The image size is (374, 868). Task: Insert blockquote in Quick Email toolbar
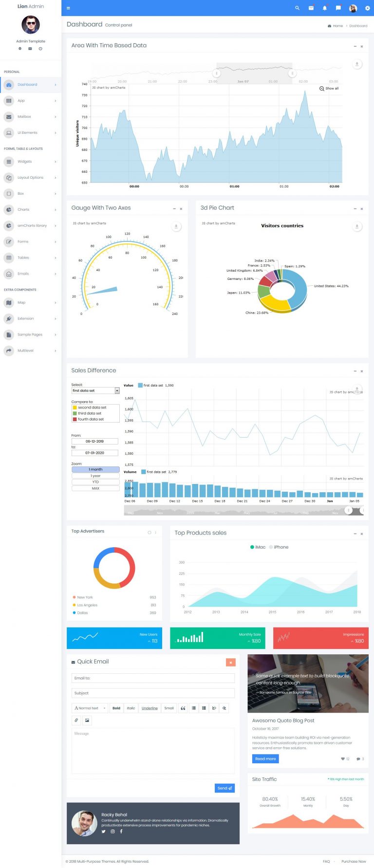[x=183, y=708]
